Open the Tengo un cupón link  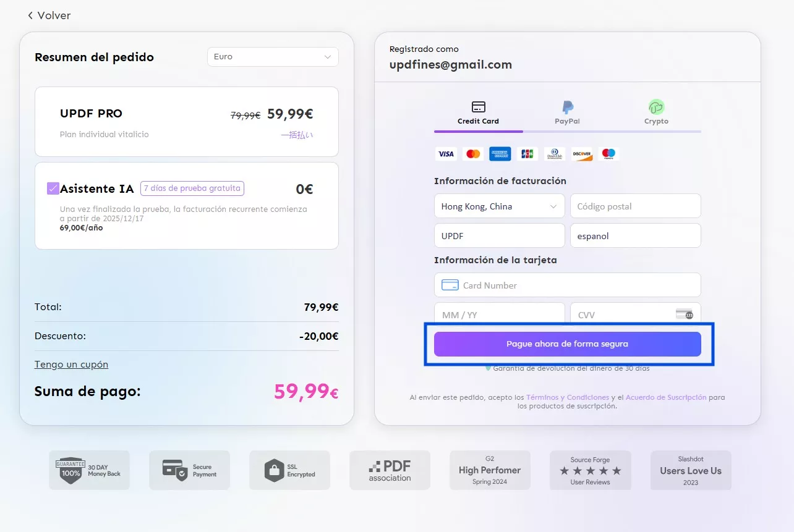click(x=71, y=365)
